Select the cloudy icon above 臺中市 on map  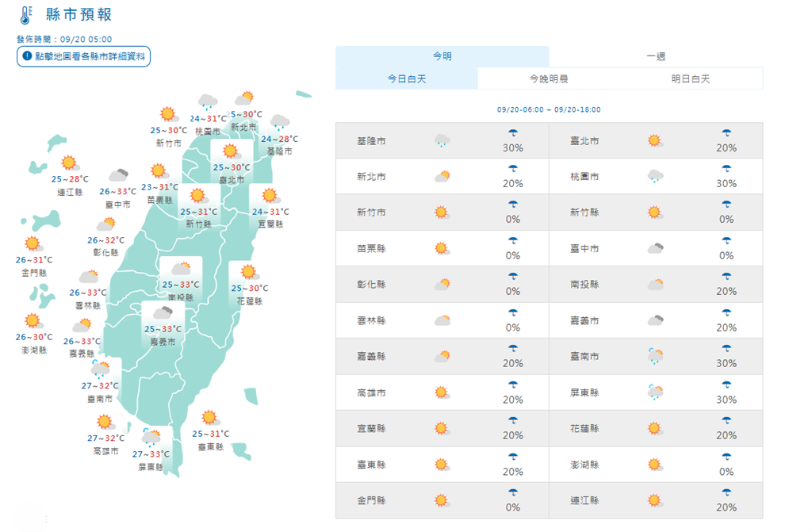119,174
